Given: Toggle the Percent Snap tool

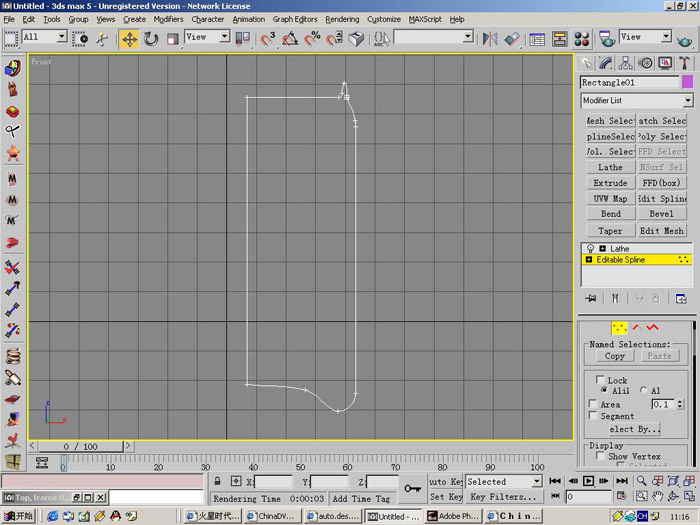Looking at the screenshot, I should pos(312,39).
